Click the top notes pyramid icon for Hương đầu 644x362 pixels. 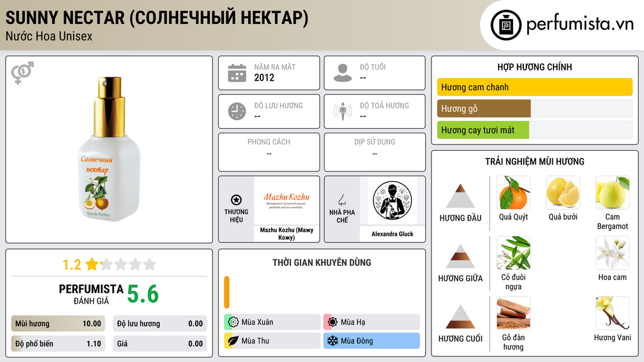[x=460, y=196]
